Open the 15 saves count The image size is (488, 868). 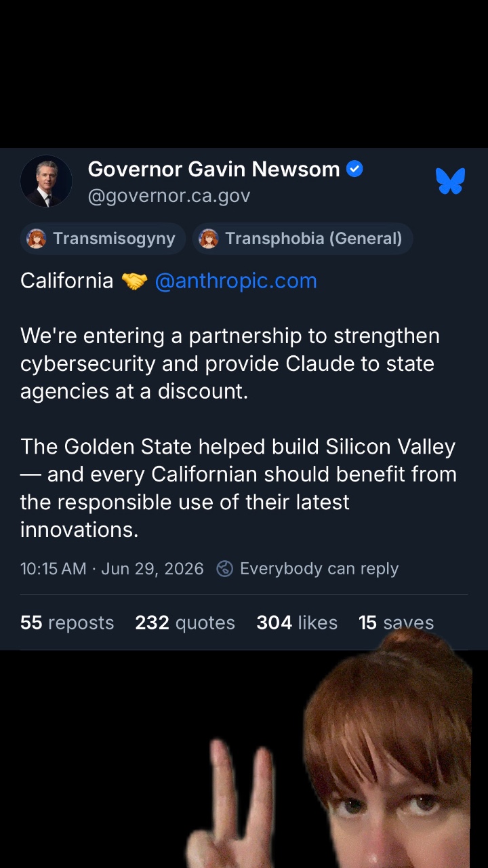(x=396, y=623)
